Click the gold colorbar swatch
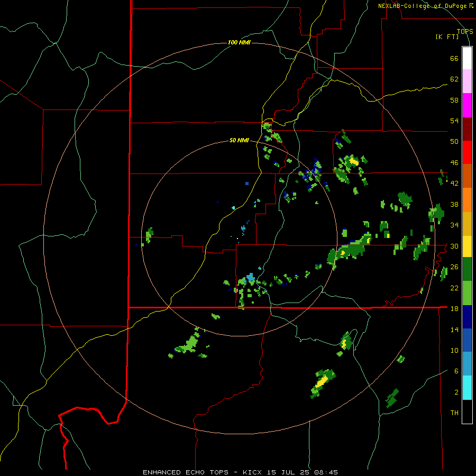 [x=467, y=224]
